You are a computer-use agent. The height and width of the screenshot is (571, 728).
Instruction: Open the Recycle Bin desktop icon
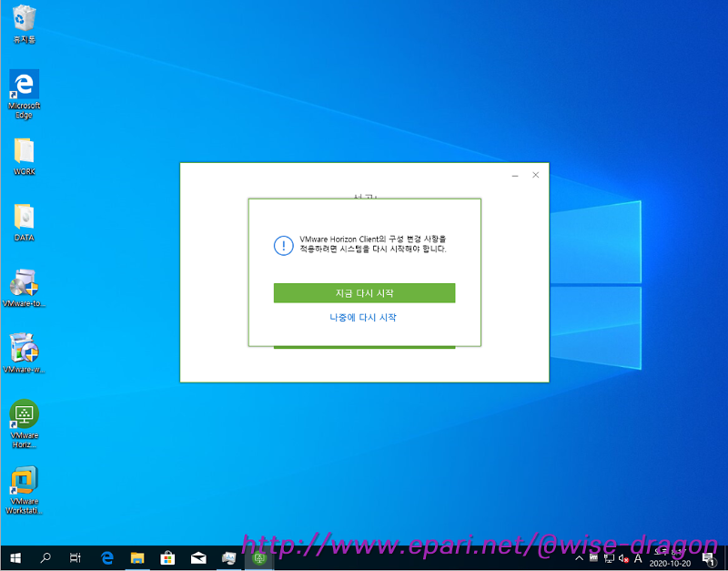click(x=24, y=25)
